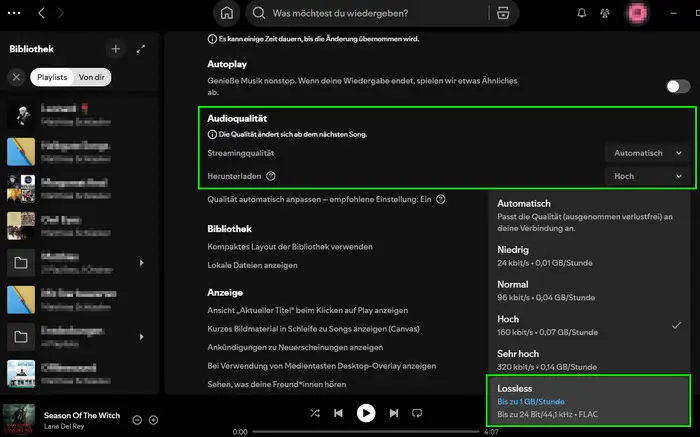This screenshot has height=437, width=700.
Task: Skip to previous track
Action: [338, 413]
